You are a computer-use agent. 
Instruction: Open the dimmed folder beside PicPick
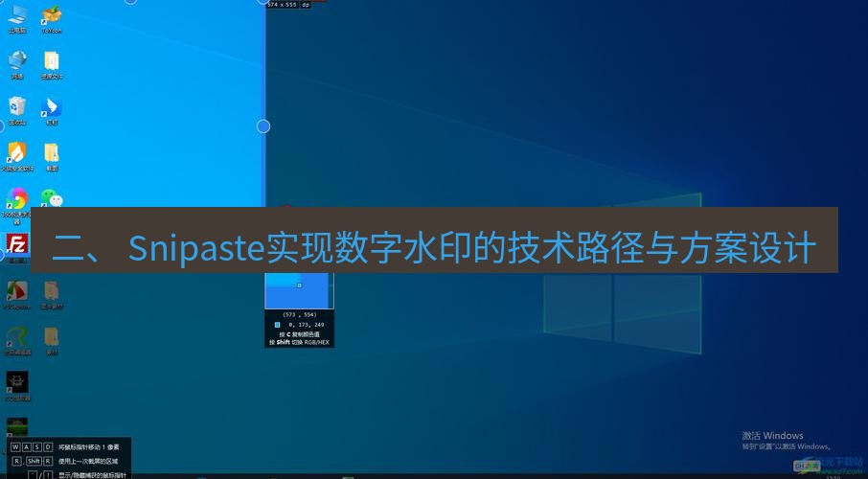52,295
